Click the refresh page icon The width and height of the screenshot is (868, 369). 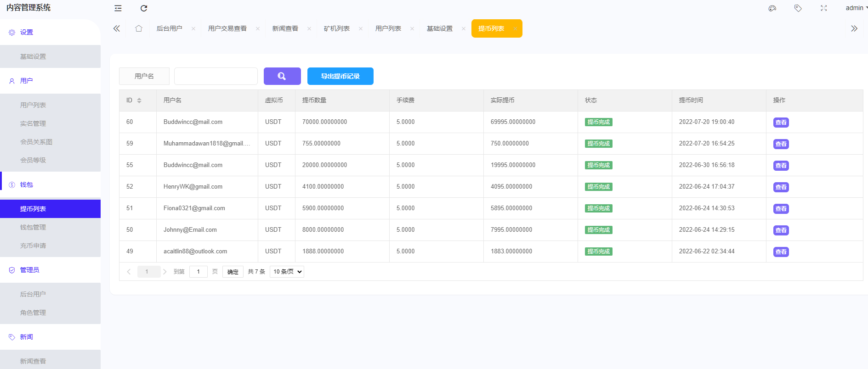[144, 8]
